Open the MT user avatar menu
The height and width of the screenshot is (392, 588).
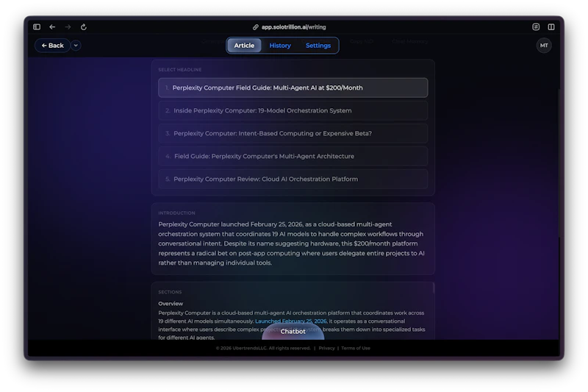coord(544,46)
